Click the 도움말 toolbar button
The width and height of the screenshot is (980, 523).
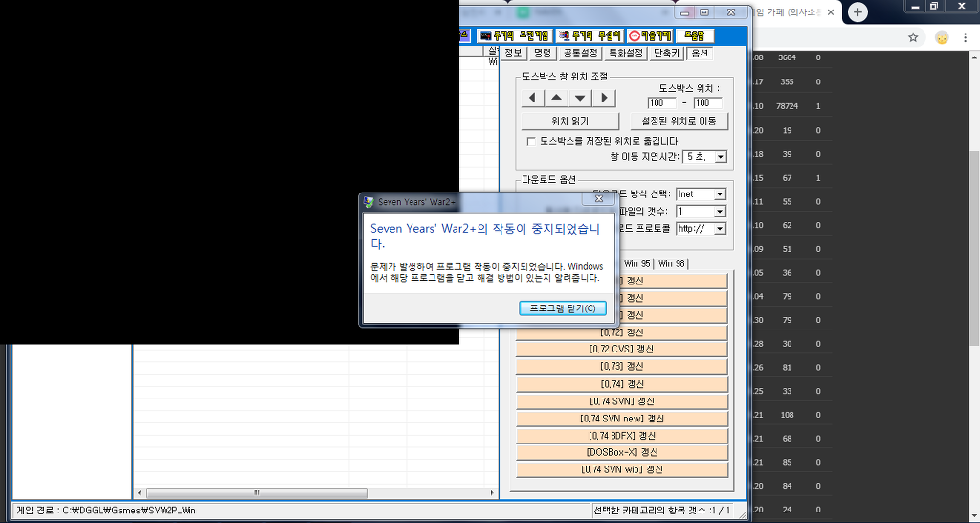[x=695, y=35]
